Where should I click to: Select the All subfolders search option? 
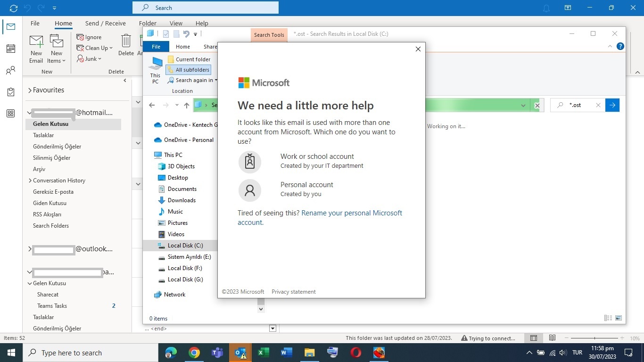[x=188, y=70]
